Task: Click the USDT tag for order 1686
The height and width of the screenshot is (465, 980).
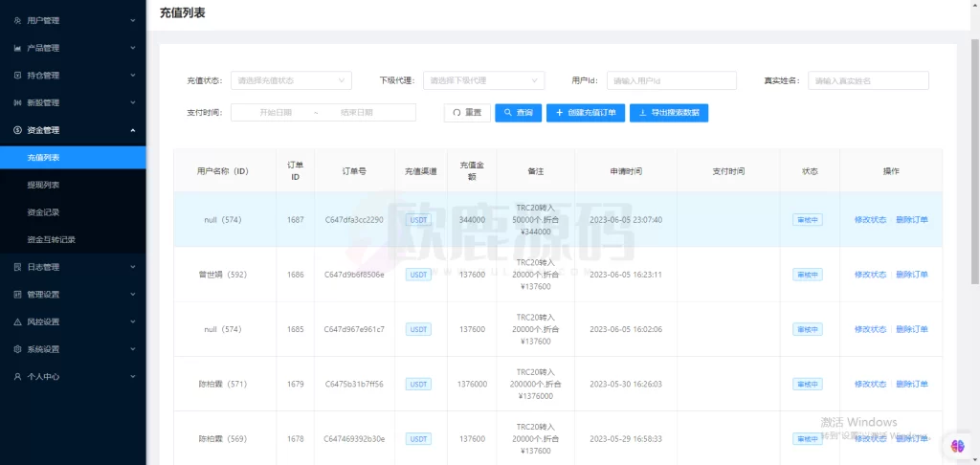Action: tap(418, 275)
